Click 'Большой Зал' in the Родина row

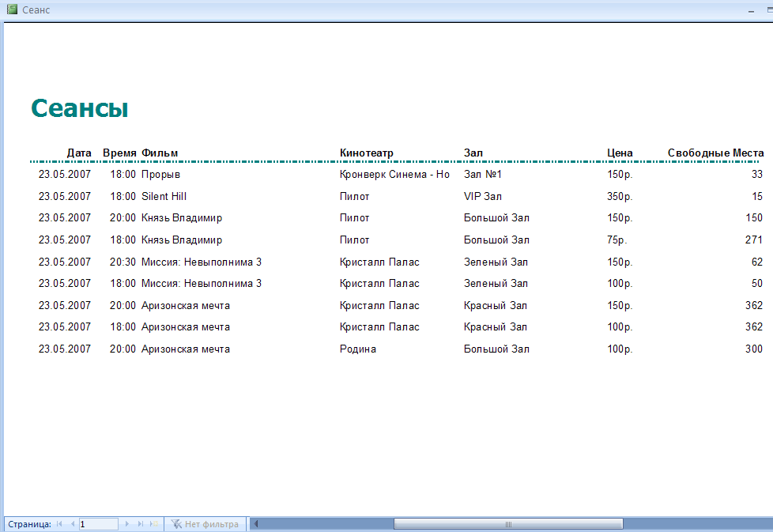496,349
